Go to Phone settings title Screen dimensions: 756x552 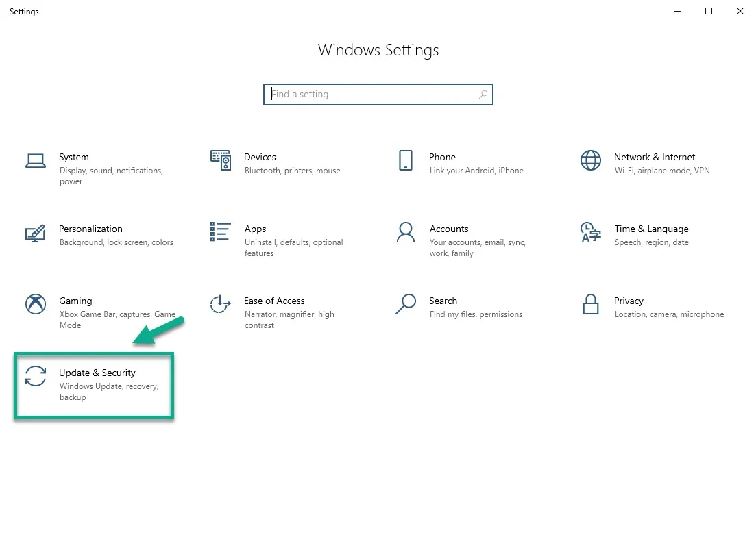coord(442,157)
